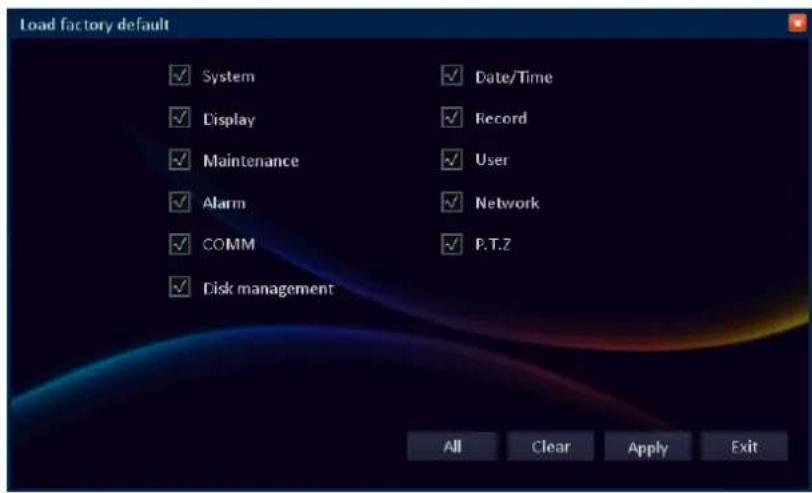Close the dialog with the red X
This screenshot has height=493, width=812.
click(x=796, y=23)
